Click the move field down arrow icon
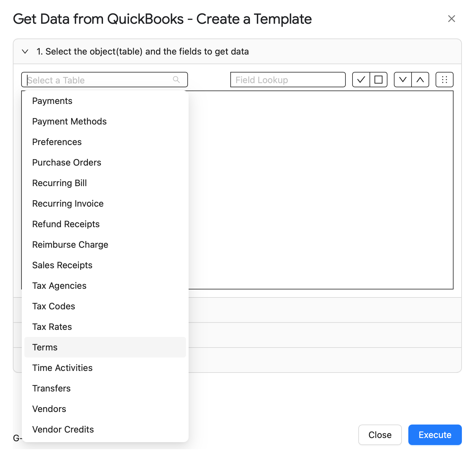The image size is (476, 464). [x=403, y=80]
